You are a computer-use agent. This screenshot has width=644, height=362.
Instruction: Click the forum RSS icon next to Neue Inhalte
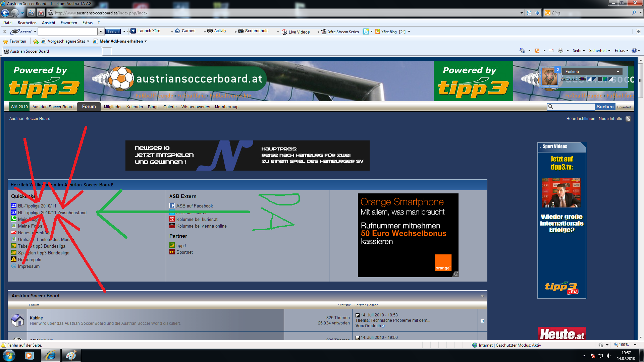coord(628,119)
